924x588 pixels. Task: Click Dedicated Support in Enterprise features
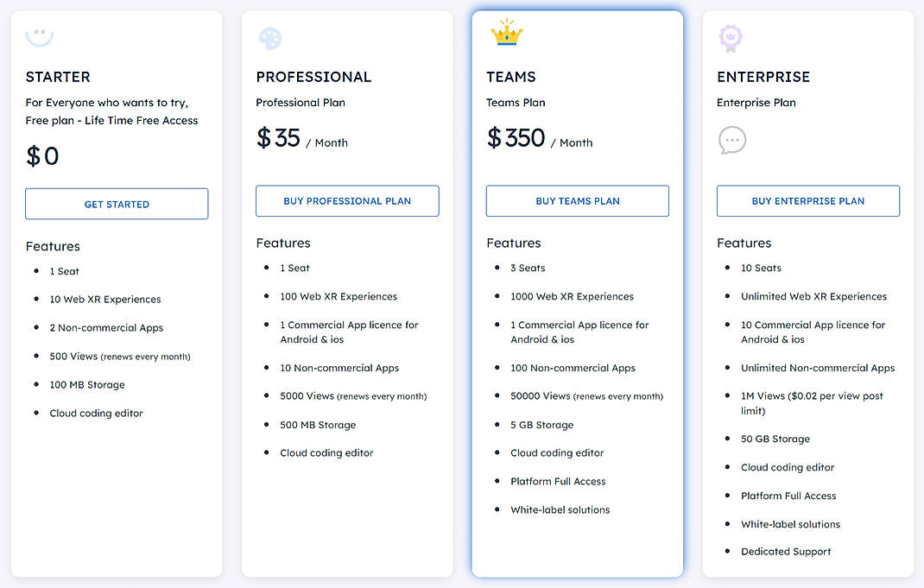[785, 551]
